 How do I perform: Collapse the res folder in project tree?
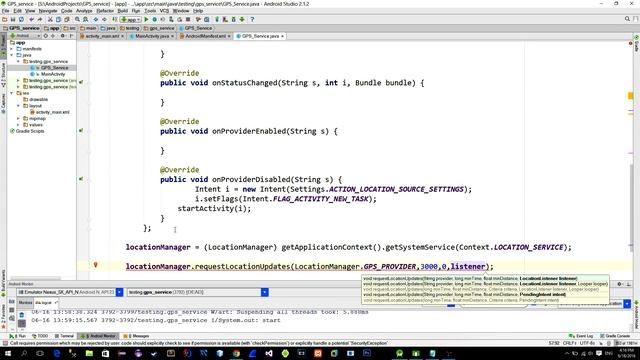[x=12, y=93]
